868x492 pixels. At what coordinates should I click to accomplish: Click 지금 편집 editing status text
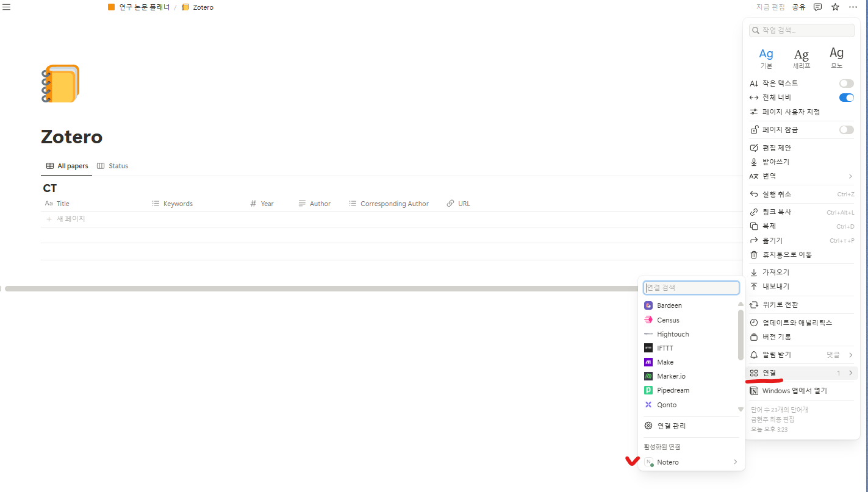point(771,7)
